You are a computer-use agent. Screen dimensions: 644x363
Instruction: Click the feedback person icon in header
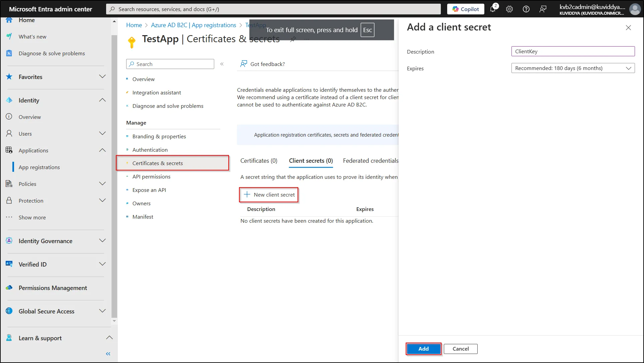pos(543,9)
